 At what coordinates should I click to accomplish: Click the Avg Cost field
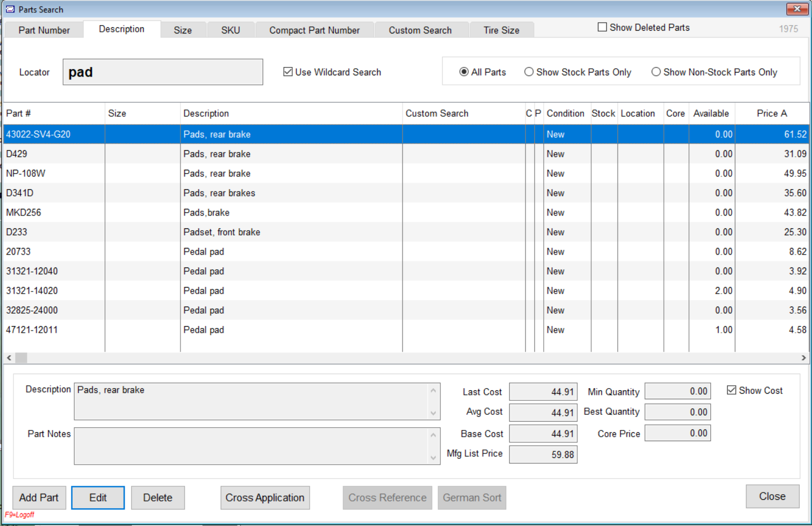[x=543, y=412]
